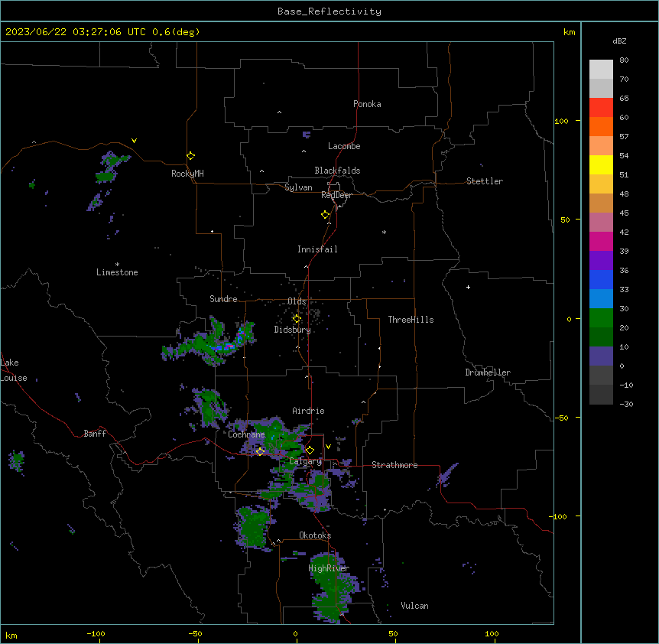Click the 65 value in dBZ legend
The width and height of the screenshot is (659, 644).
[624, 99]
